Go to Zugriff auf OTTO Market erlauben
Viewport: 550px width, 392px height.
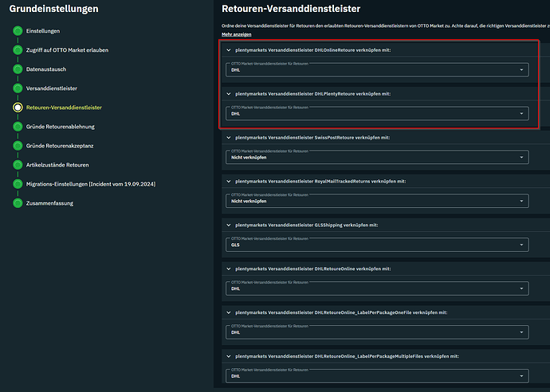[67, 50]
